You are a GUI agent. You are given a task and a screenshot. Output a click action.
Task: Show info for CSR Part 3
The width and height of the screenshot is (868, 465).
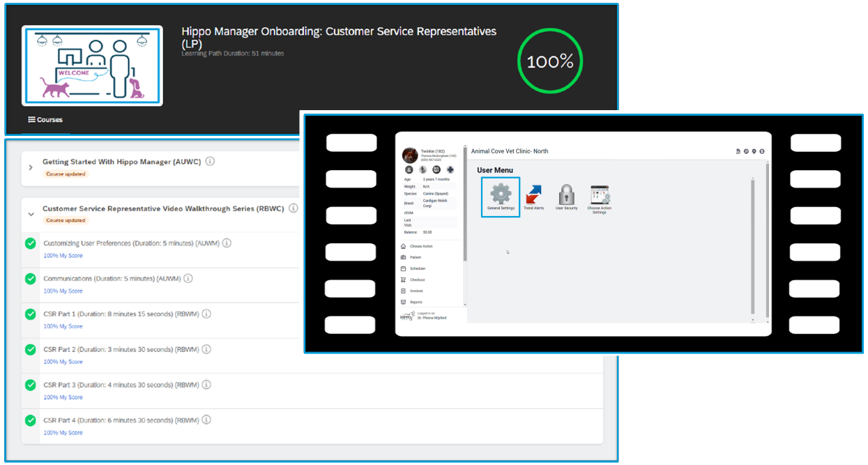pos(206,385)
